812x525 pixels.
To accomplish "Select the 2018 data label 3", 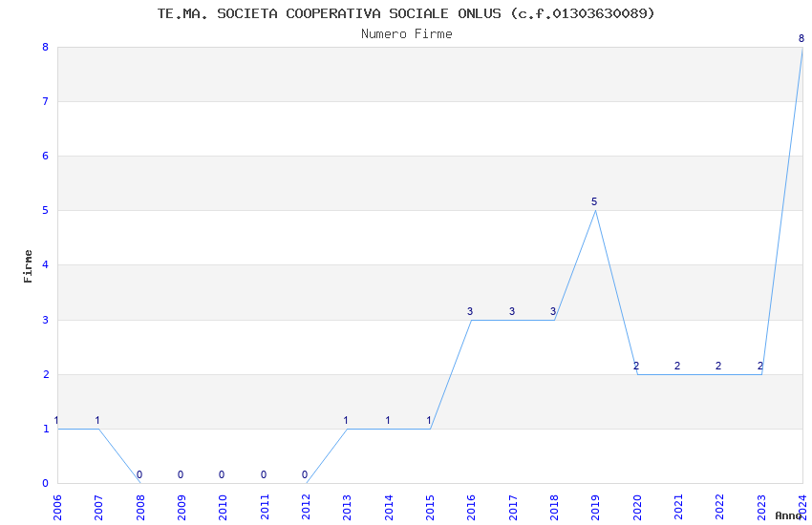I will pyautogui.click(x=553, y=311).
